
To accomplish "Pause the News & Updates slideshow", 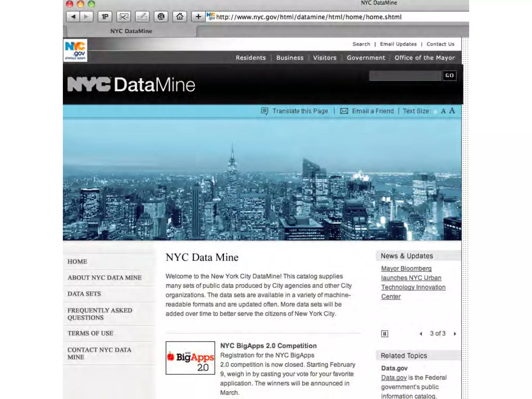I will 385,334.
